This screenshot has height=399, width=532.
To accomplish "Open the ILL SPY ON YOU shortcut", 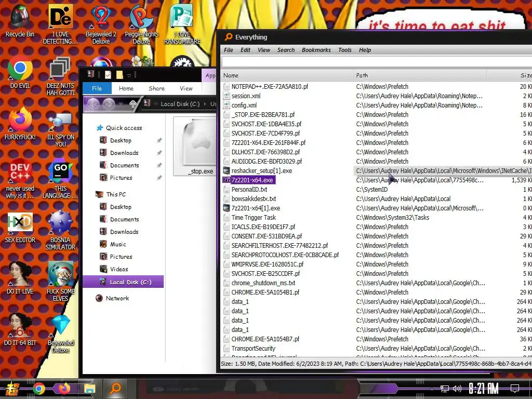I will 60,128.
